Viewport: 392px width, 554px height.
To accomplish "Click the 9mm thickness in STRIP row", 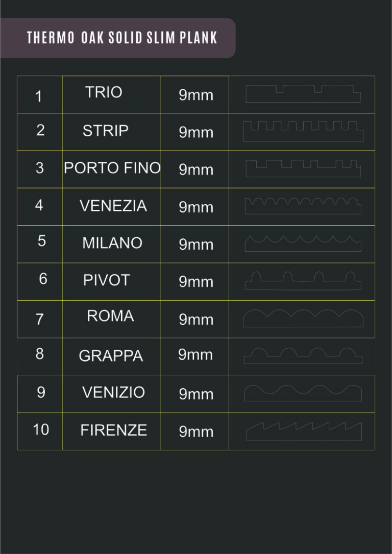I will 196,132.
